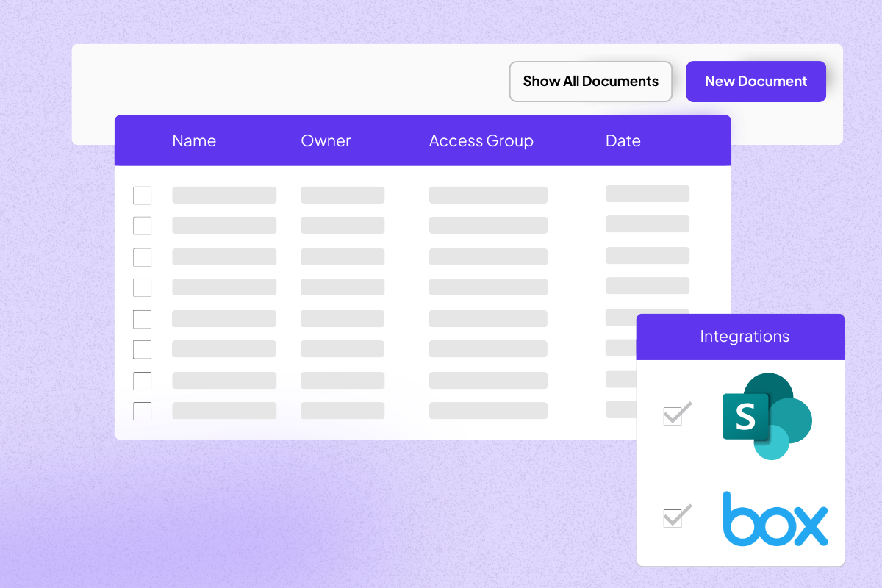Click the Show All Documents button
Image resolution: width=882 pixels, height=588 pixels.
(590, 82)
